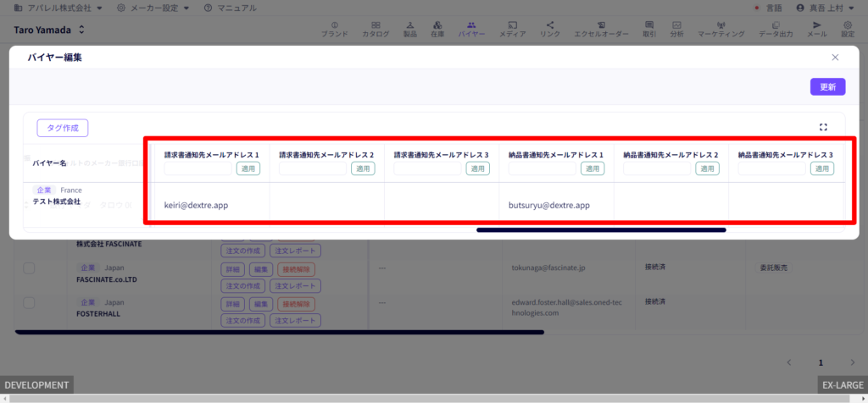Open the ブランド navigation icon

tap(334, 25)
